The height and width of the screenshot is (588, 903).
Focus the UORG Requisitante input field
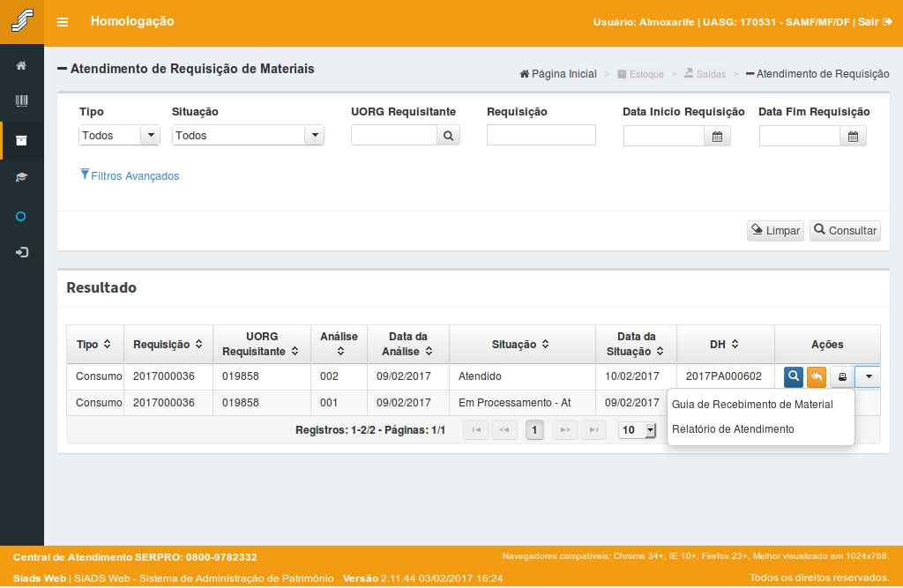[x=394, y=136]
